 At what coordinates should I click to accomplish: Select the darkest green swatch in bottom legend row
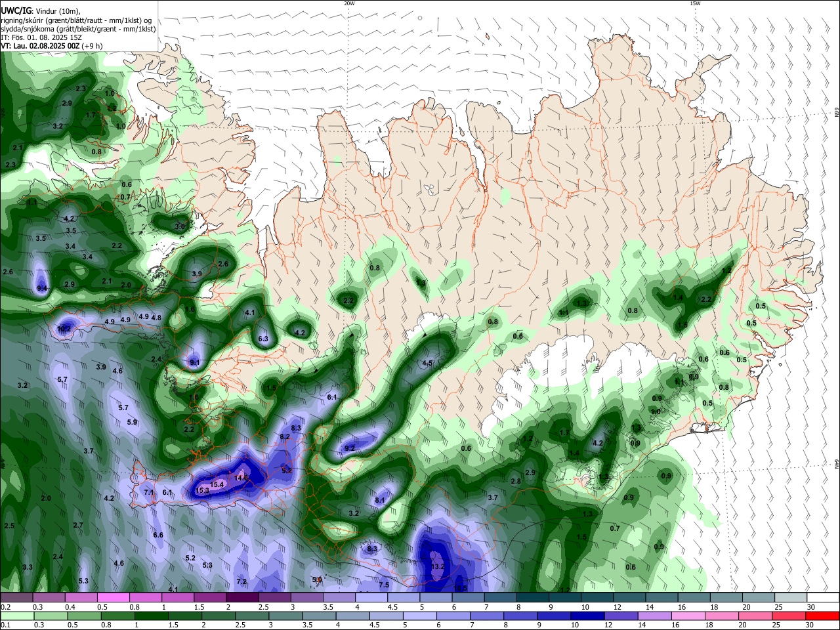(151, 616)
